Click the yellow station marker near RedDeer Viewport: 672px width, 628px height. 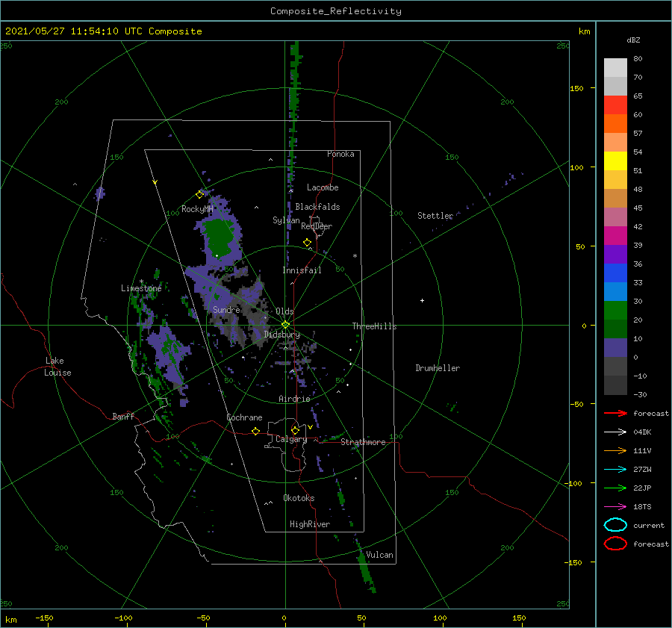(x=307, y=243)
